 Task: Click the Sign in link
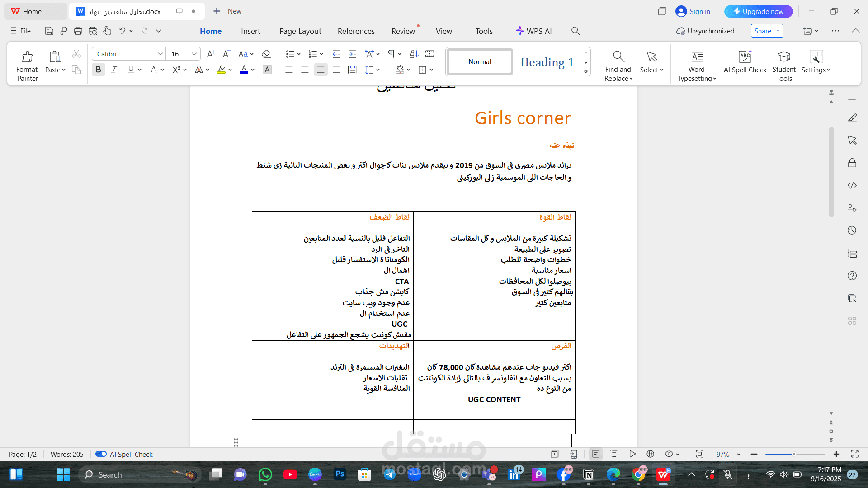coord(693,11)
